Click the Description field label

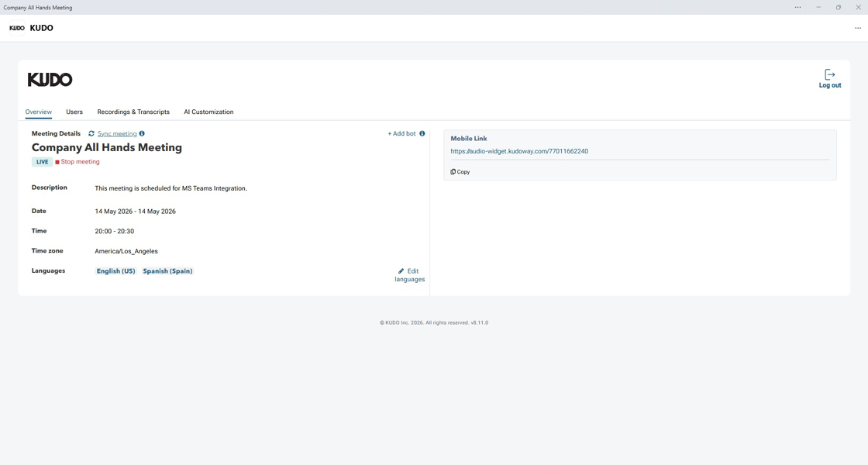(x=50, y=188)
